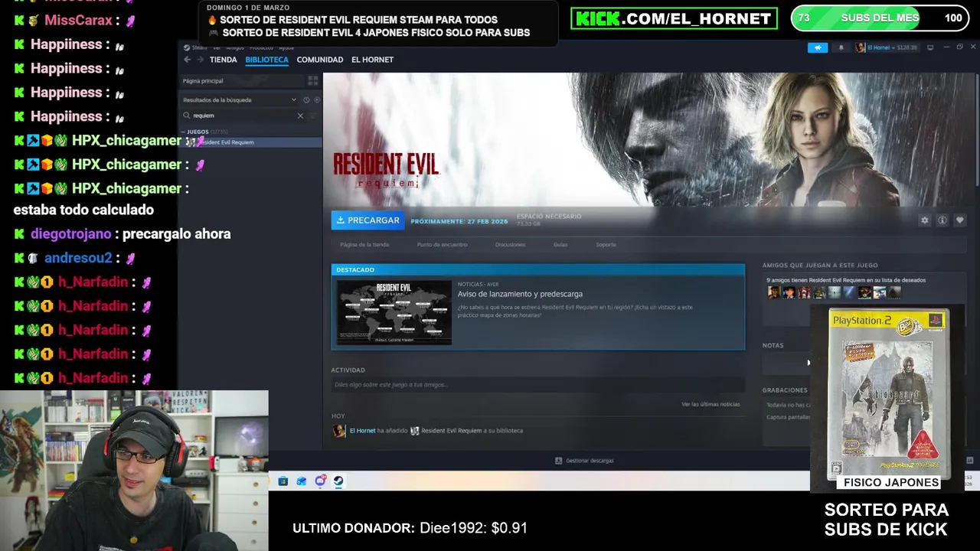Open the world map news thumbnail
The width and height of the screenshot is (980, 551).
pyautogui.click(x=394, y=312)
